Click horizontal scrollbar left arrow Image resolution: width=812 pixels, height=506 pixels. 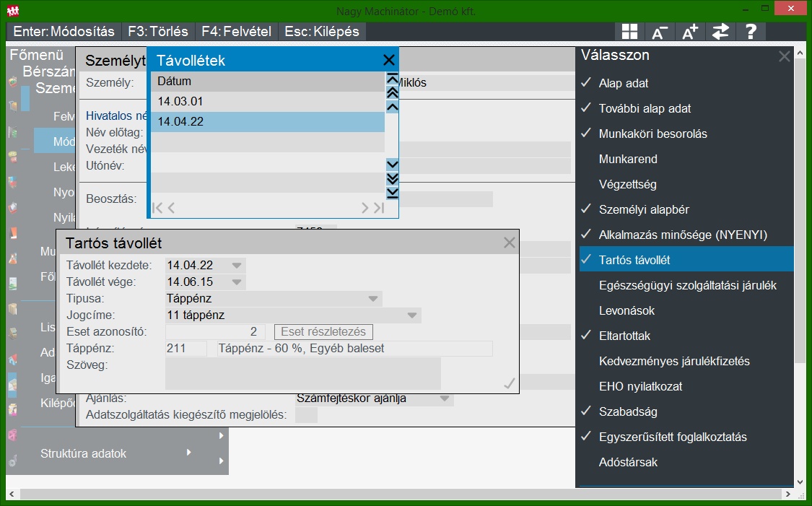pyautogui.click(x=12, y=494)
